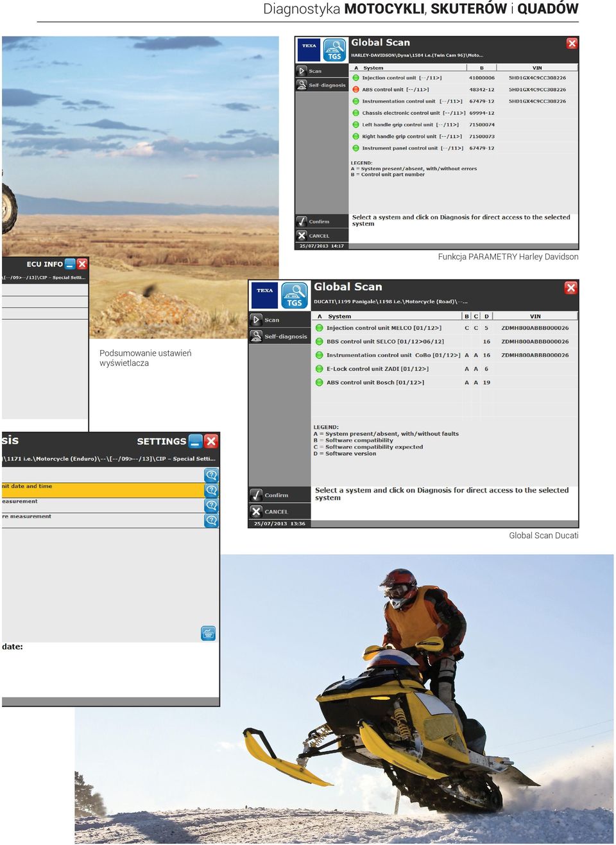
Task: Click the Self-diagnosis label in the Ducati window
Action: [x=286, y=336]
